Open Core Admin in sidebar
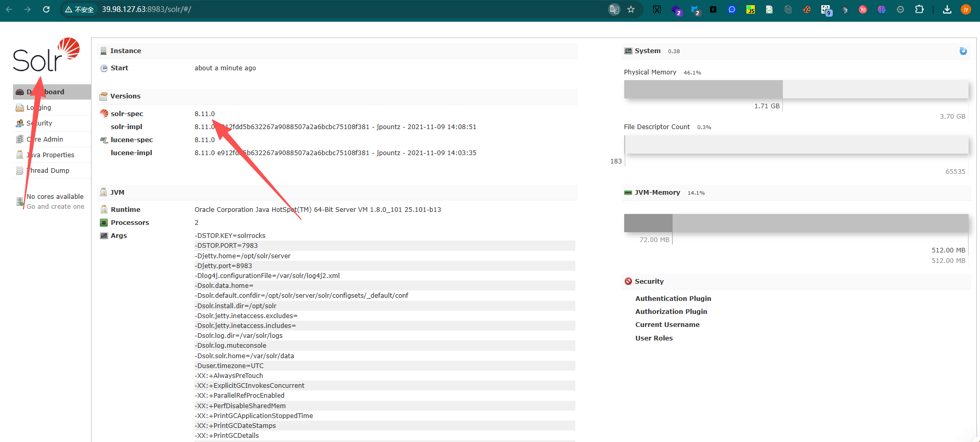The height and width of the screenshot is (442, 980). 45,139
